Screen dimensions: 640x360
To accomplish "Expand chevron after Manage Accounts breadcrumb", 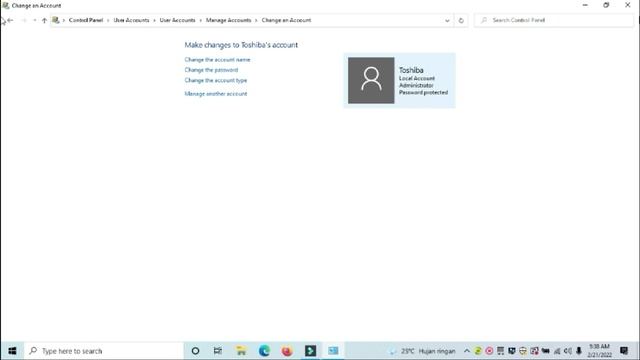I will coord(256,20).
